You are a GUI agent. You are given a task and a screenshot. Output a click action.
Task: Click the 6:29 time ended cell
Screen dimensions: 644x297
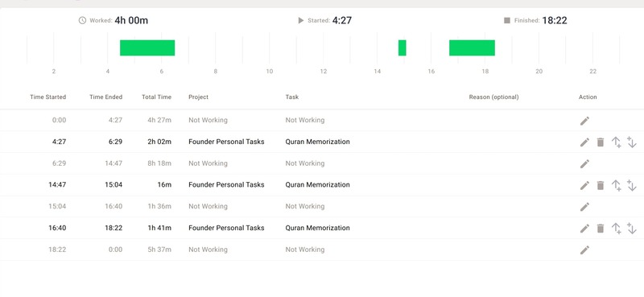[115, 142]
